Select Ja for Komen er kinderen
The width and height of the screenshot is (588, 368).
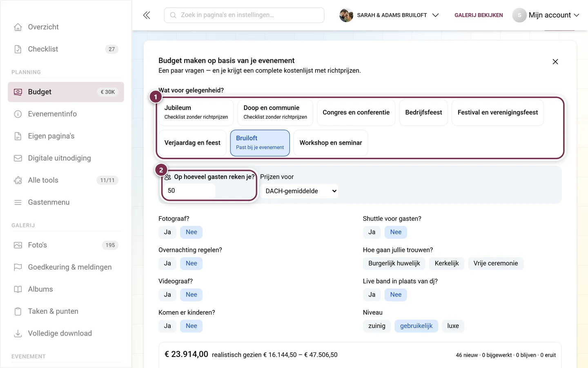167,326
